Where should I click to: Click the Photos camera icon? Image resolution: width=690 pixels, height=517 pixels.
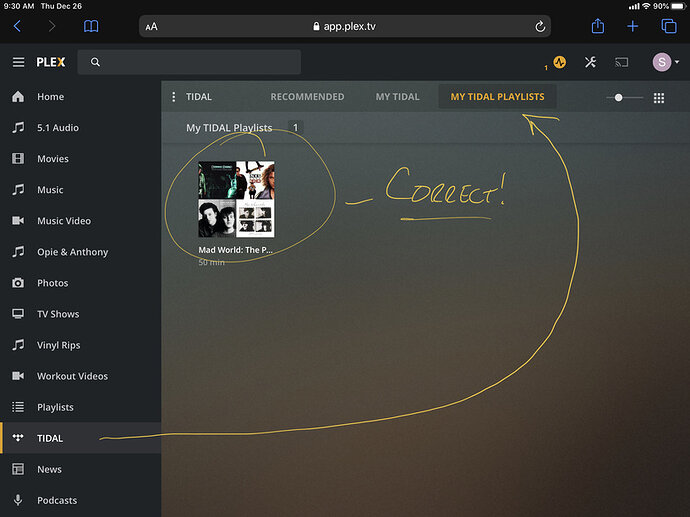coord(18,282)
